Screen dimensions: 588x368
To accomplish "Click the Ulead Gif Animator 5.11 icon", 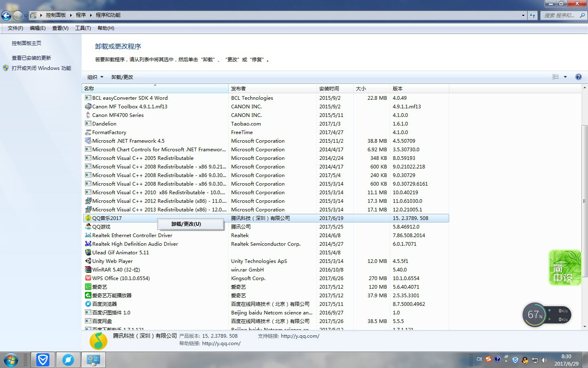I will 88,253.
